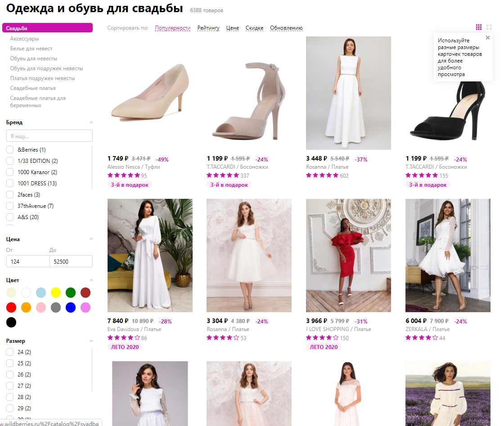Viewport: 504px width, 426px height.
Task: Check size 24 checkbox
Action: pyautogui.click(x=10, y=352)
